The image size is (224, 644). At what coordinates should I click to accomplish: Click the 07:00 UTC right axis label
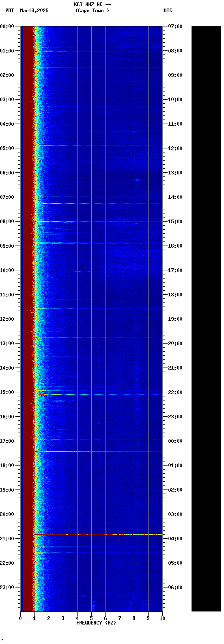[x=175, y=26]
